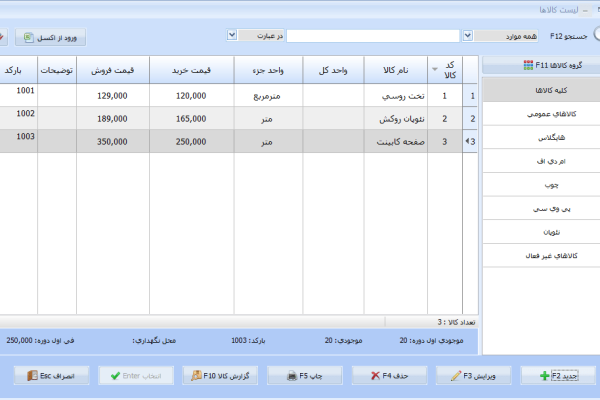Click the حذف F4 delete button
The image size is (600, 400).
click(x=390, y=376)
